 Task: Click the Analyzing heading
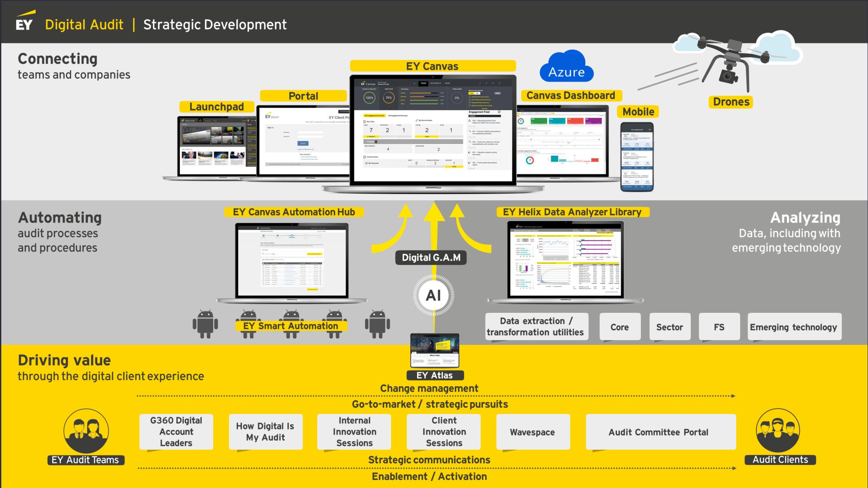[805, 217]
